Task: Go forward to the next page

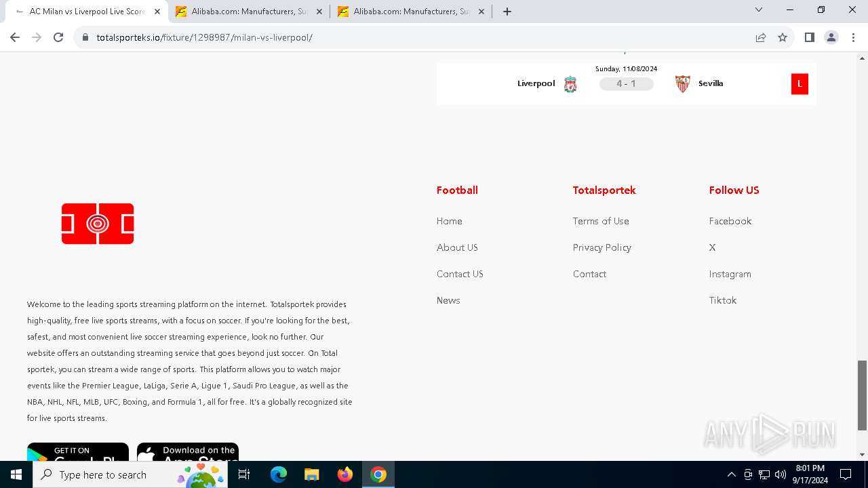Action: click(37, 37)
